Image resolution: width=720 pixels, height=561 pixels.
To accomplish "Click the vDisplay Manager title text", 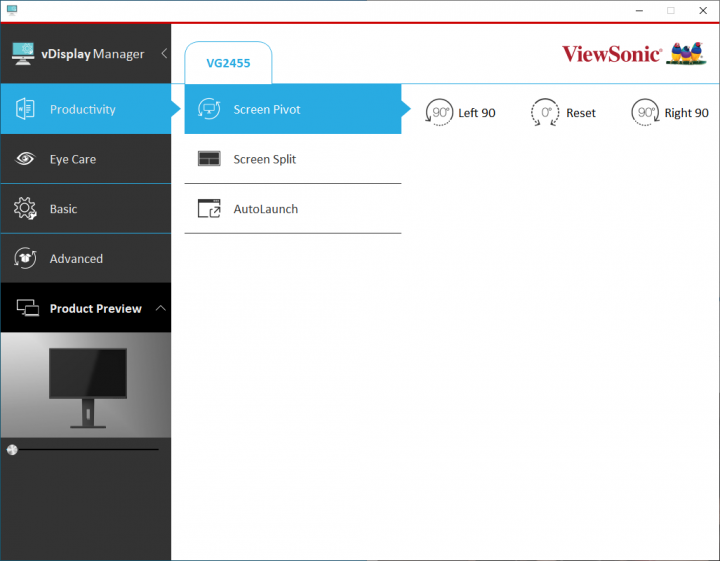I will [93, 54].
